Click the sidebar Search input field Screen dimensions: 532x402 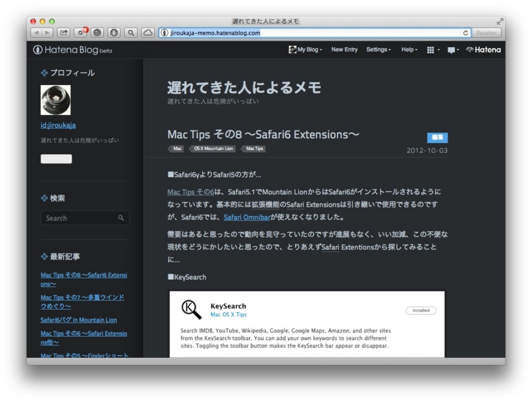[x=85, y=218]
